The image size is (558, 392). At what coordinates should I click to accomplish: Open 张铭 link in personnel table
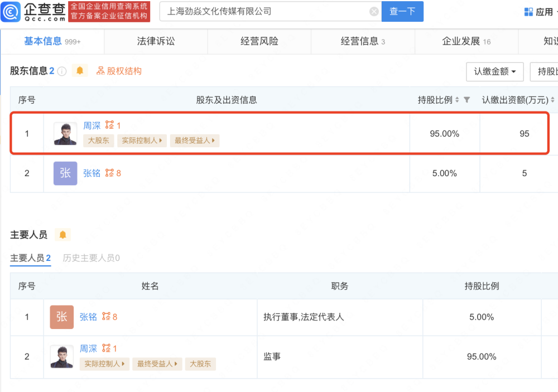[x=88, y=317]
